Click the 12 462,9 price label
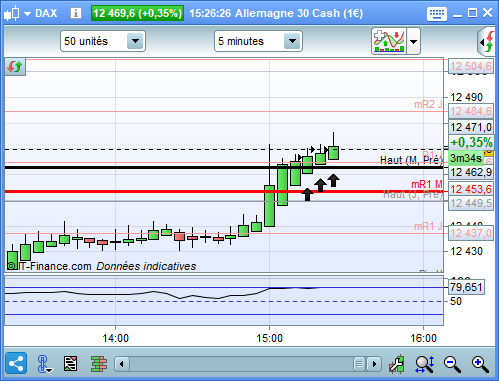 pyautogui.click(x=471, y=172)
